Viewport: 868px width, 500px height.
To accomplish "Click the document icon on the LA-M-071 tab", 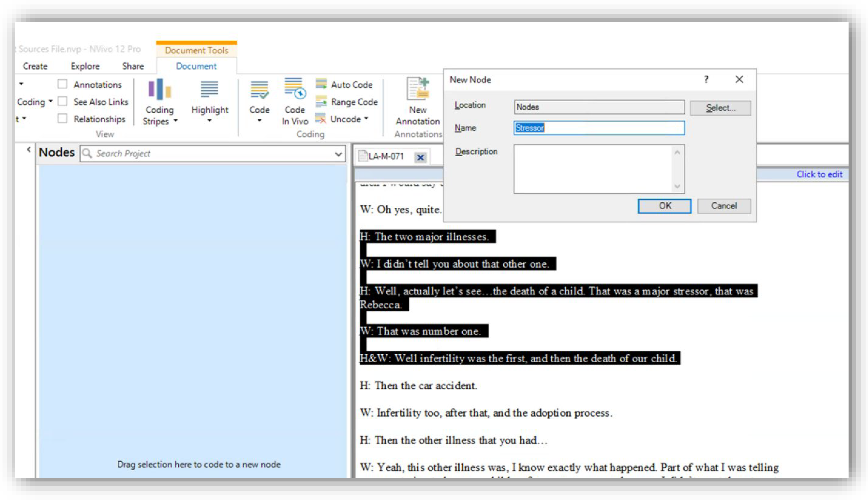I will point(364,156).
